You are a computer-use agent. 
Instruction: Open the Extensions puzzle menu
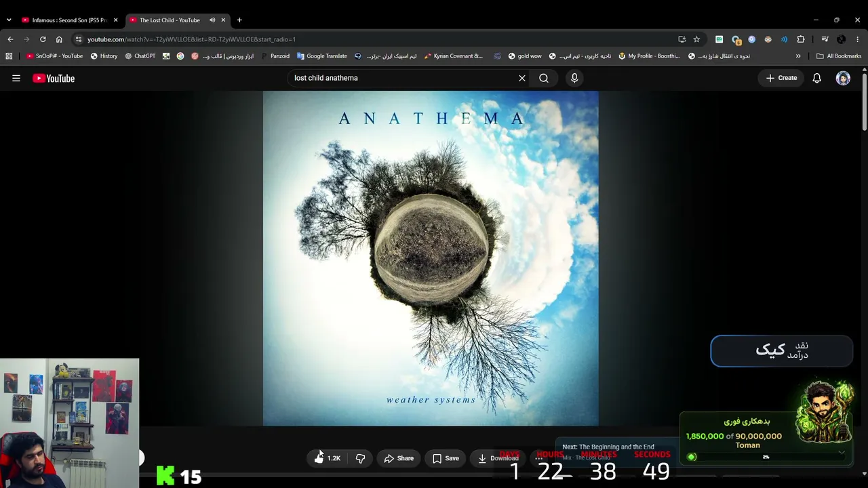pyautogui.click(x=801, y=39)
